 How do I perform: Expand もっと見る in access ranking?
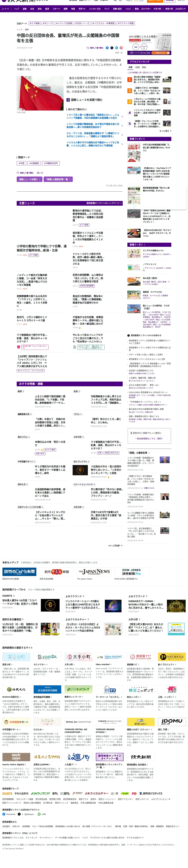[165, 131]
